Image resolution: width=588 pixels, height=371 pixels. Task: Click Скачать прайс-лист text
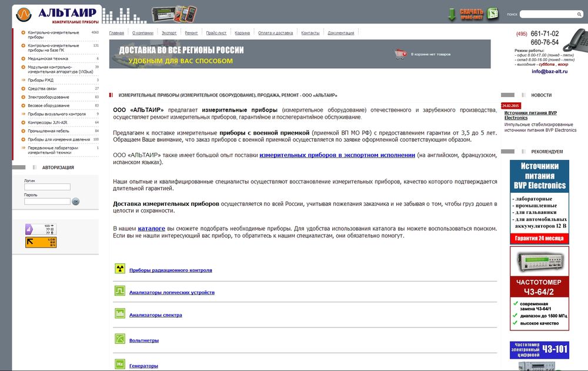point(472,14)
